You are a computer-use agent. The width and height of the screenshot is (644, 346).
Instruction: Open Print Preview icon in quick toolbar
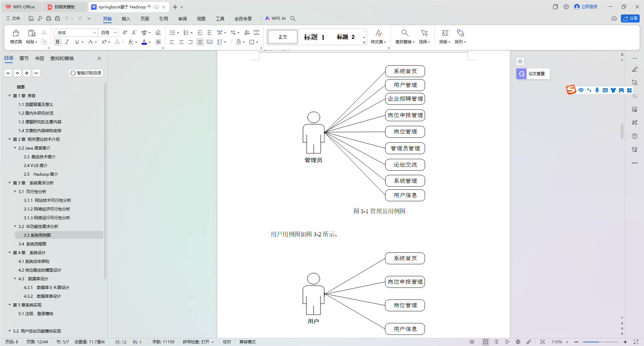(57, 18)
